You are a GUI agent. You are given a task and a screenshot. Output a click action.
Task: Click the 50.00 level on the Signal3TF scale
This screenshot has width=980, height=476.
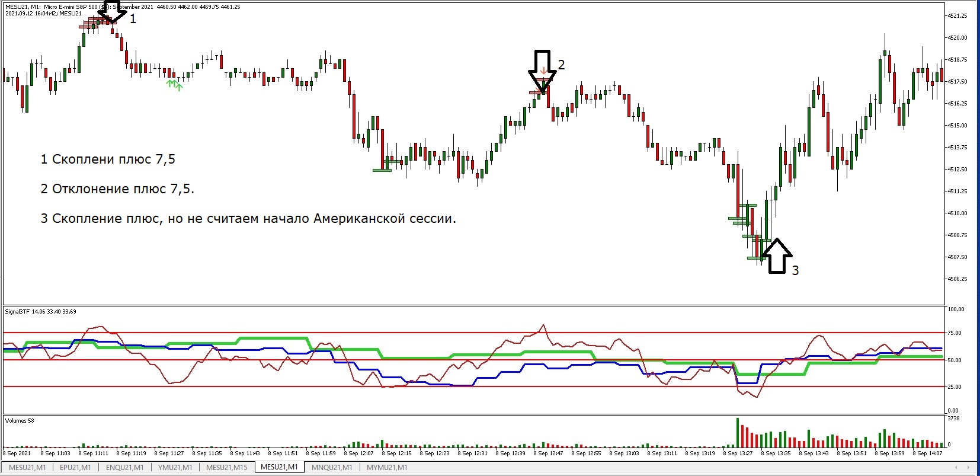pos(955,360)
